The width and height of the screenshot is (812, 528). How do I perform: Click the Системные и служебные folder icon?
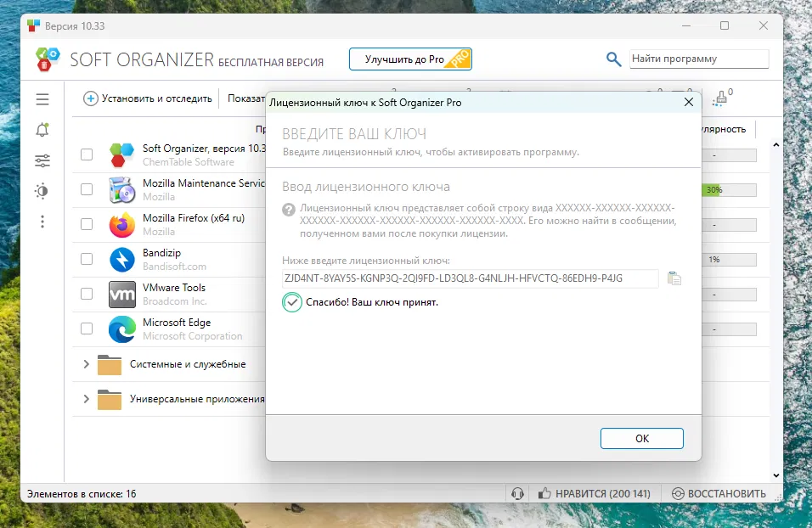110,364
